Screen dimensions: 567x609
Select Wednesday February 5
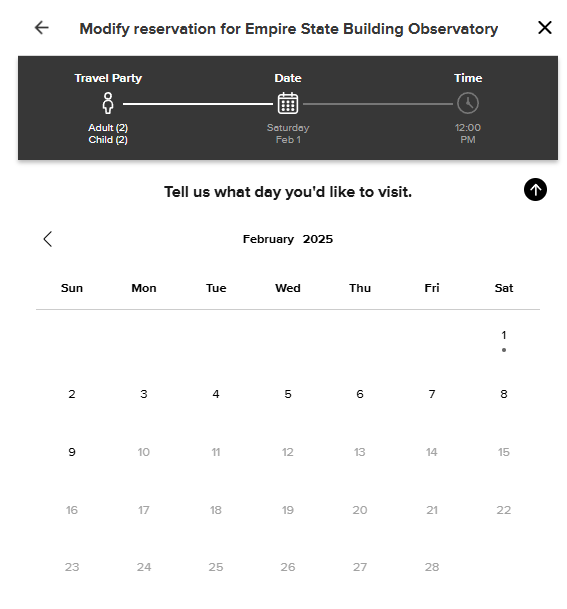pyautogui.click(x=288, y=394)
